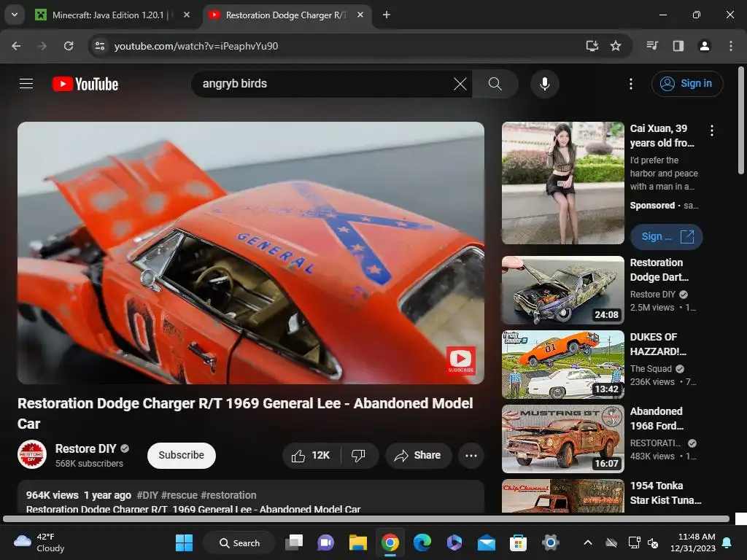Click the horizontal page scrollbar

[x=366, y=519]
